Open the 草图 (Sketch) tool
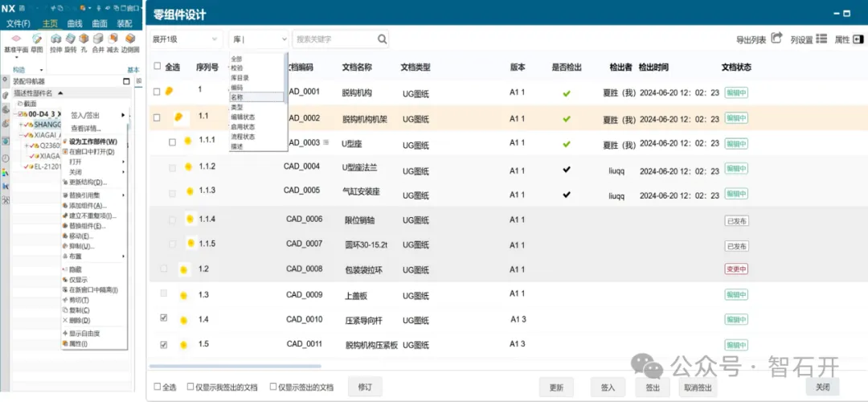The width and height of the screenshot is (868, 402). pyautogui.click(x=37, y=39)
